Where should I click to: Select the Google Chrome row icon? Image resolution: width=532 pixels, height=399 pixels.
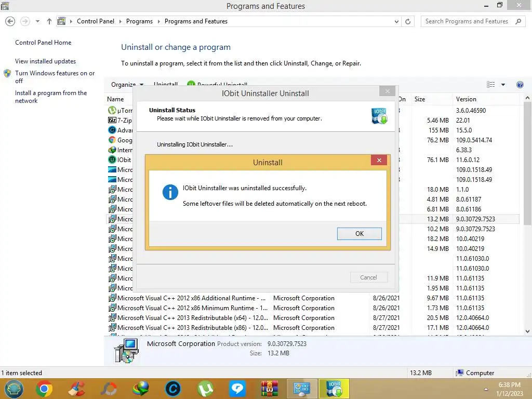click(x=112, y=140)
